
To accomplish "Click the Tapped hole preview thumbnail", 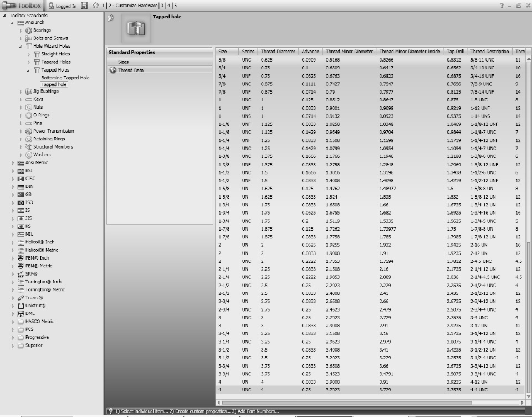I will 136,28.
